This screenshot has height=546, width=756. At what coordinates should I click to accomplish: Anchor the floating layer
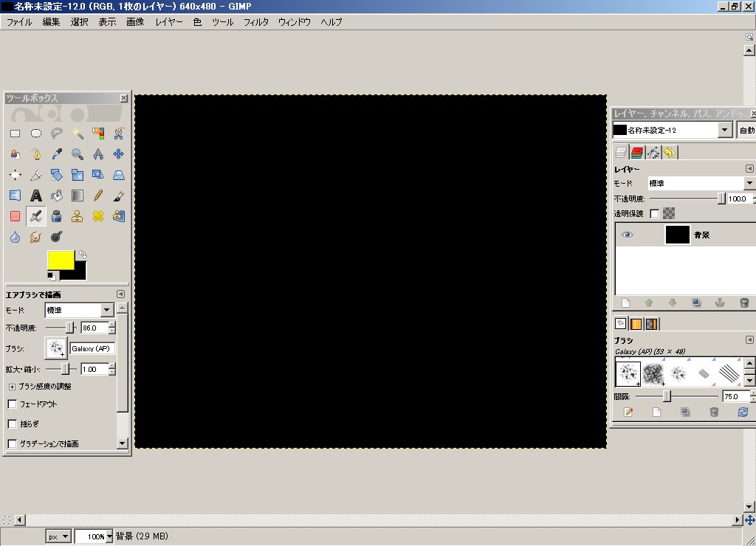720,303
